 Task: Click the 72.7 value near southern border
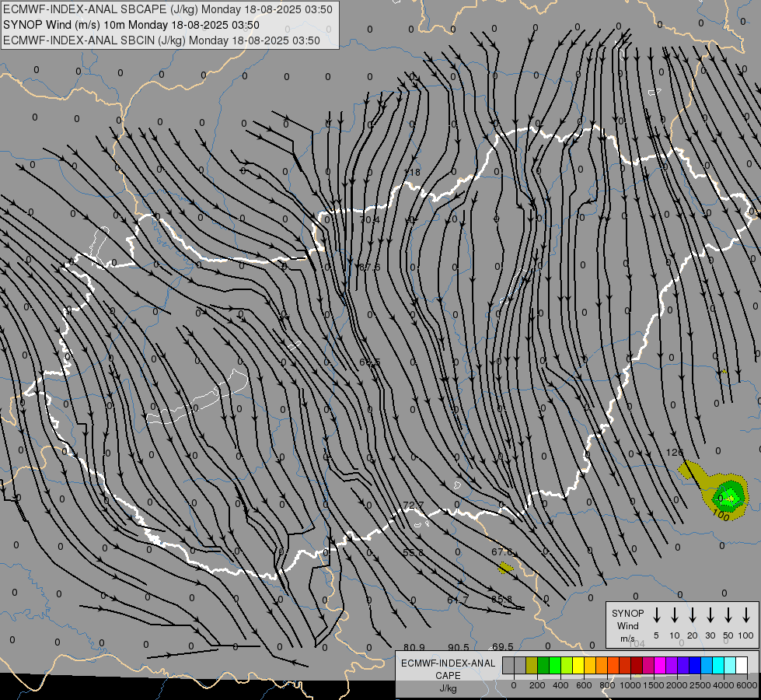pos(414,506)
